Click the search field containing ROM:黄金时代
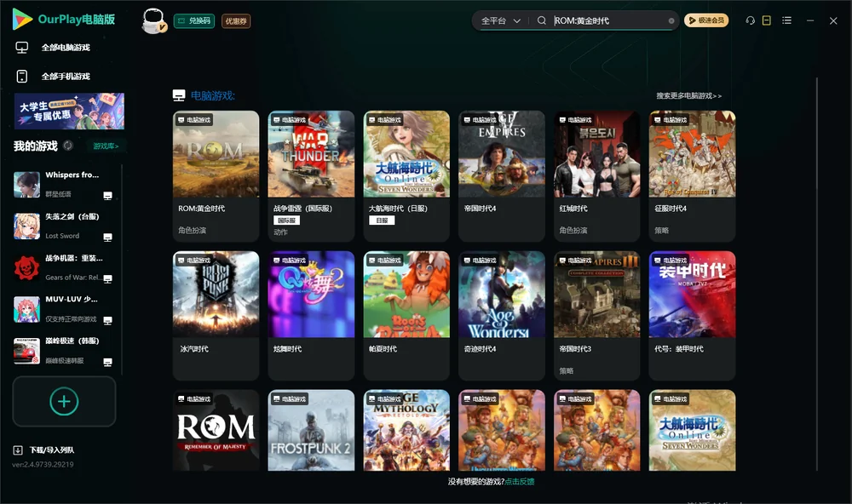This screenshot has height=504, width=852. tap(608, 20)
